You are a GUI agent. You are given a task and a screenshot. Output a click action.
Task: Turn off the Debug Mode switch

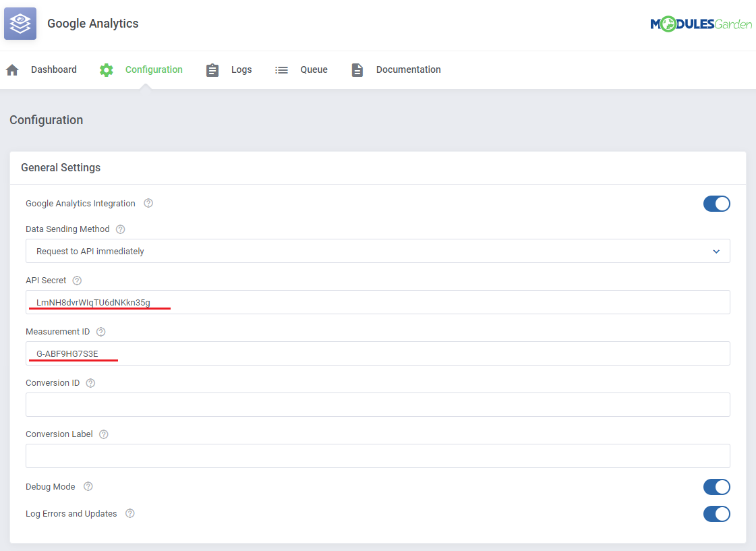tap(716, 487)
